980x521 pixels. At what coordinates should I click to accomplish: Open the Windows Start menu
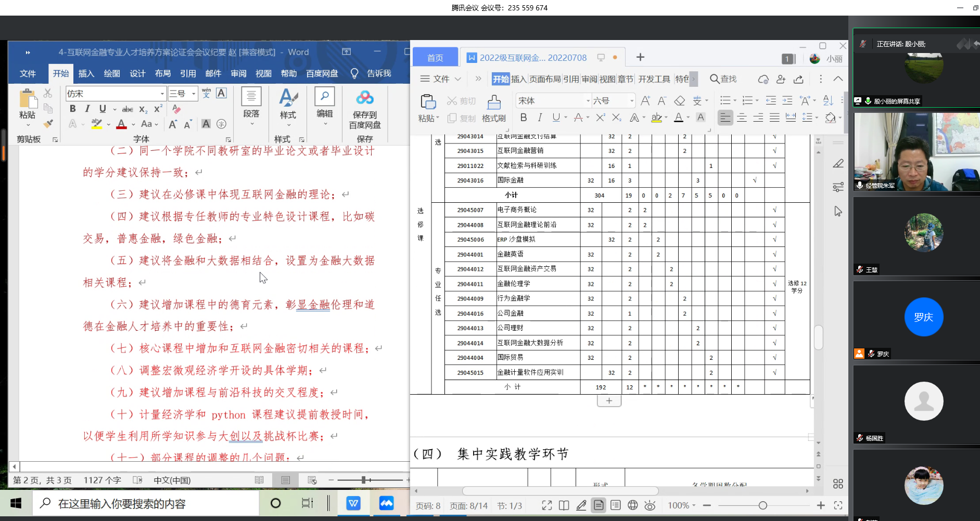pos(16,503)
